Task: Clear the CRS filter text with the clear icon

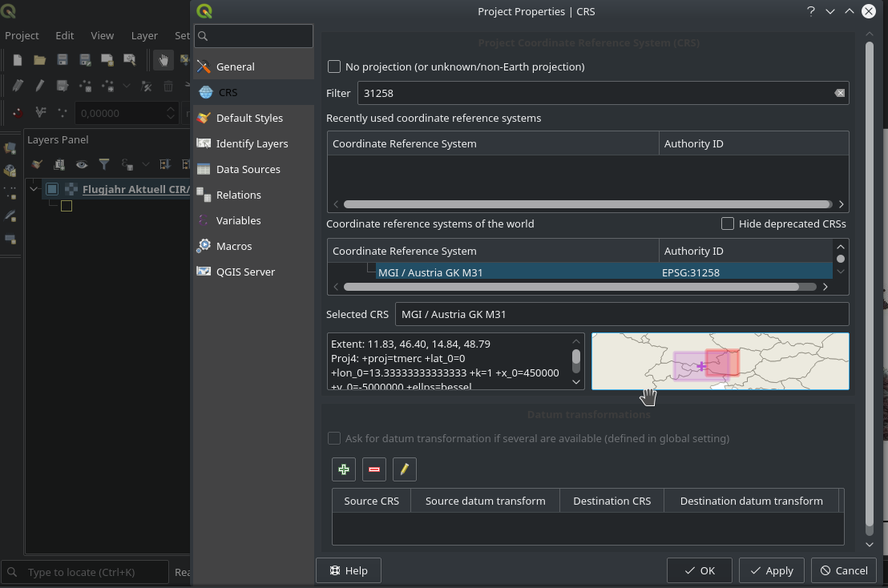Action: click(x=839, y=93)
